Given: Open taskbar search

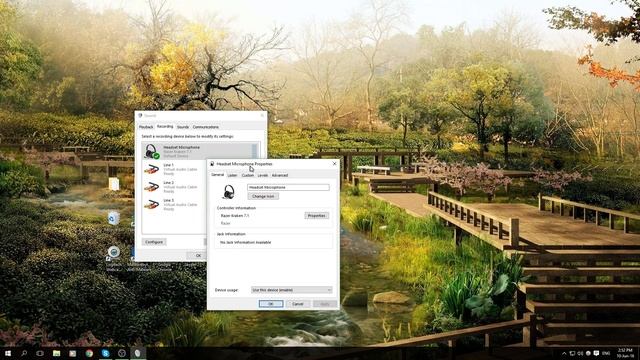Looking at the screenshot, I should pyautogui.click(x=24, y=353).
